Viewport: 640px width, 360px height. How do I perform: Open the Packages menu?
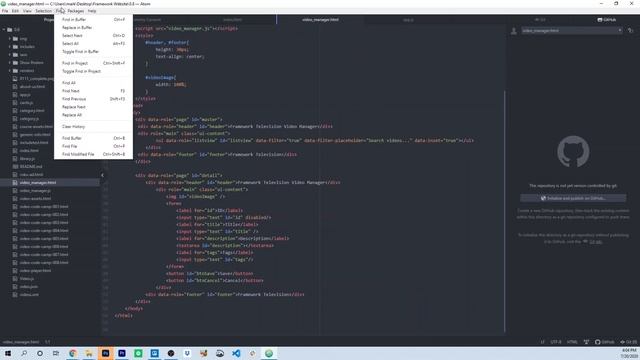pyautogui.click(x=76, y=11)
